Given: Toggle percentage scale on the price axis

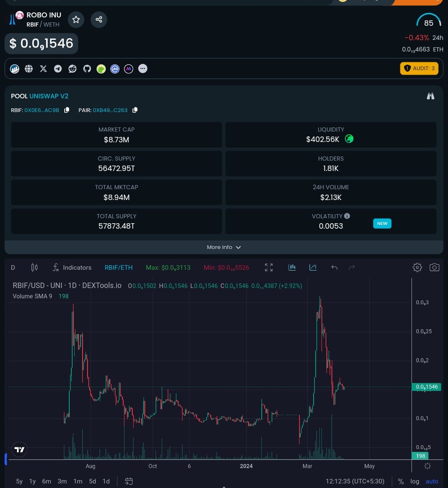Looking at the screenshot, I should coord(401,481).
